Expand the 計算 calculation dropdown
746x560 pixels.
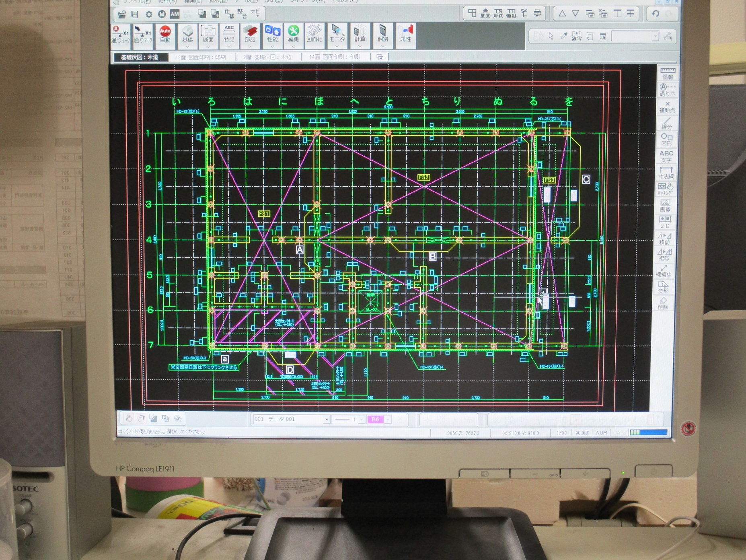[360, 47]
